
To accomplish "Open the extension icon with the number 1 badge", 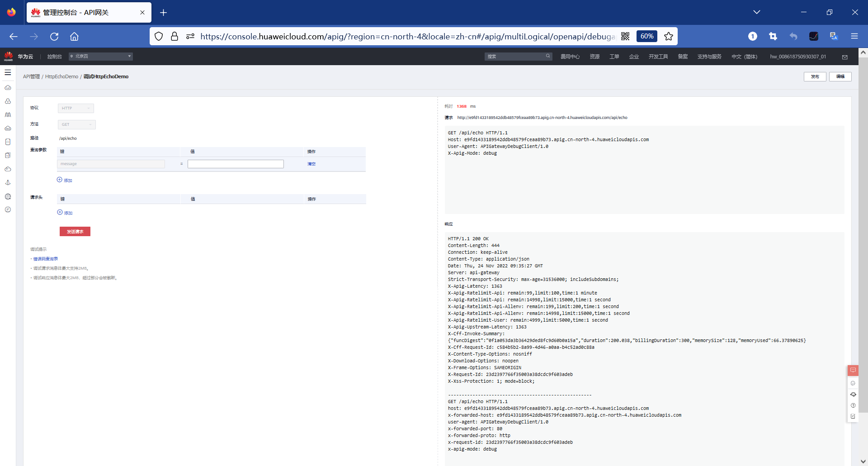I will click(752, 36).
